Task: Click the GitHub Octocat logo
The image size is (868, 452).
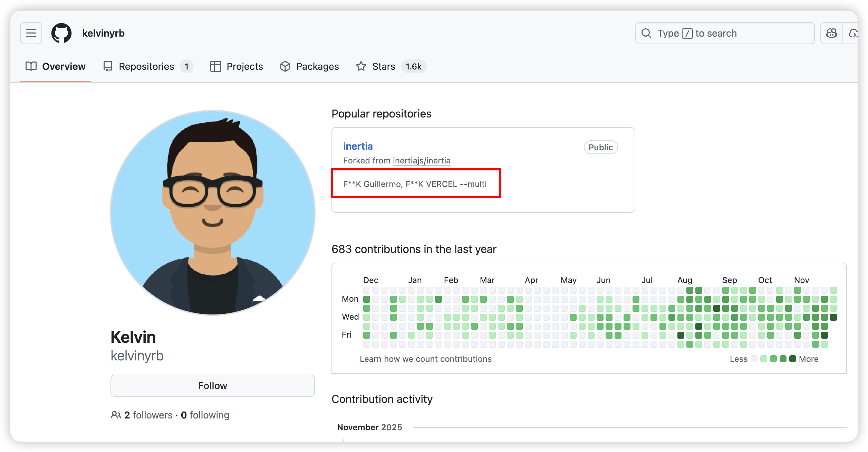Action: click(61, 33)
